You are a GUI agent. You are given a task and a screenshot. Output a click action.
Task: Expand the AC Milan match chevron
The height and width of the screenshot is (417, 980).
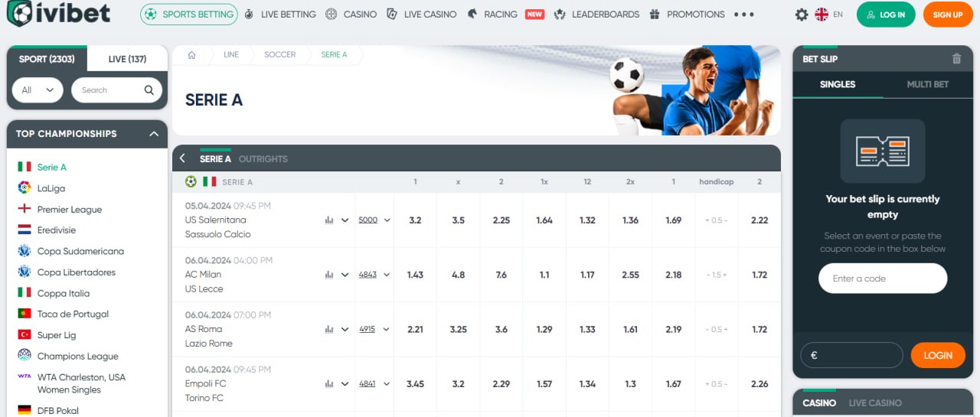345,275
